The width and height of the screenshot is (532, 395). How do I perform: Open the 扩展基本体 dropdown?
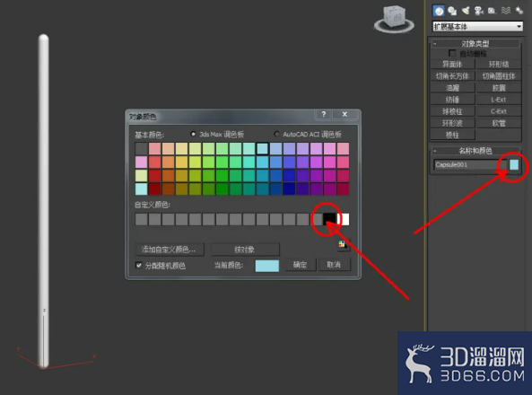[x=477, y=26]
